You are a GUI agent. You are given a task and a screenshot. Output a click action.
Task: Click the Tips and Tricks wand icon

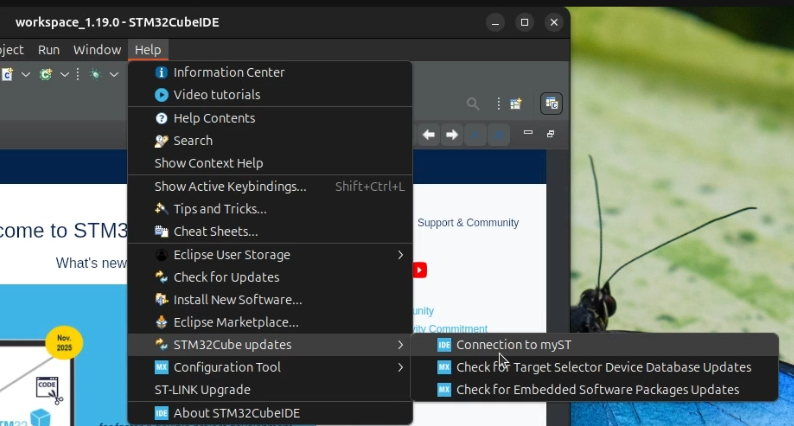click(x=161, y=209)
